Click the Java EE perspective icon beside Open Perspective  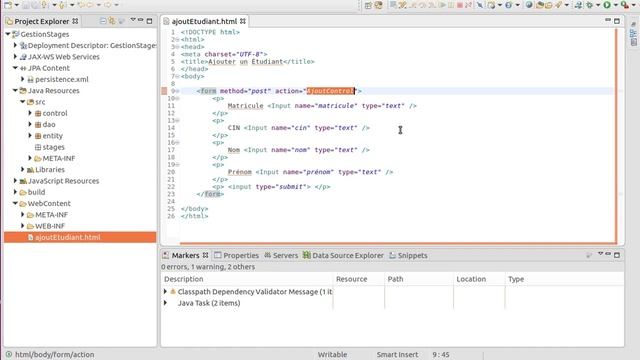coord(379,5)
